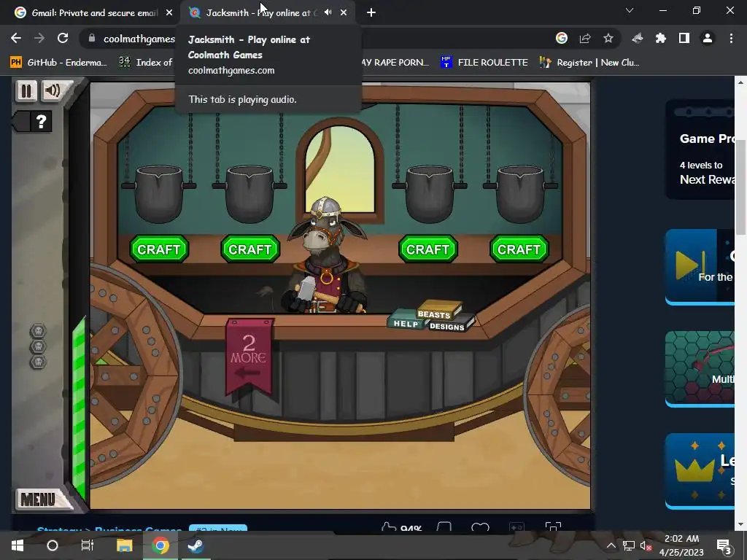Open Steam from the taskbar
The height and width of the screenshot is (560, 747).
195,545
